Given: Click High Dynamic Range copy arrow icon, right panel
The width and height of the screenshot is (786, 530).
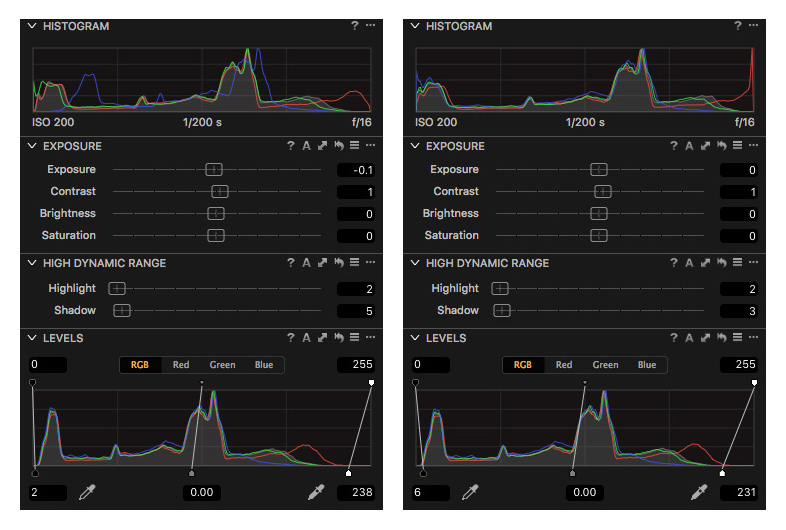Looking at the screenshot, I should tap(705, 263).
